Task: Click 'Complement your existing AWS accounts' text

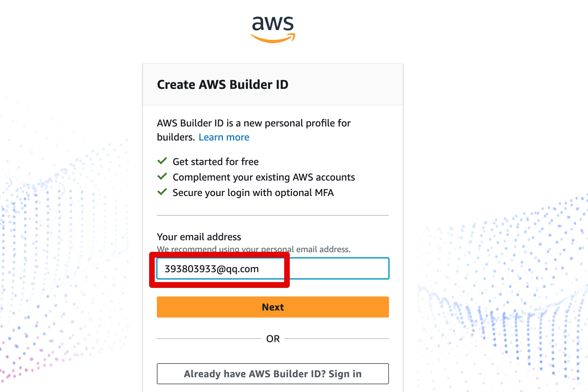Action: (264, 177)
